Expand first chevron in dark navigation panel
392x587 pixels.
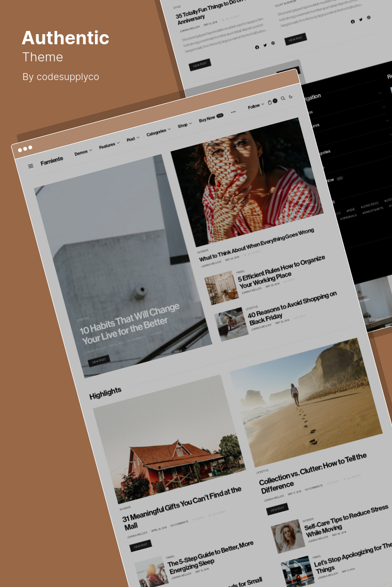point(380,93)
